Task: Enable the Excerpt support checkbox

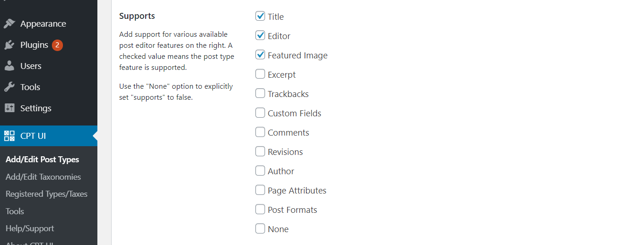Action: click(x=260, y=74)
